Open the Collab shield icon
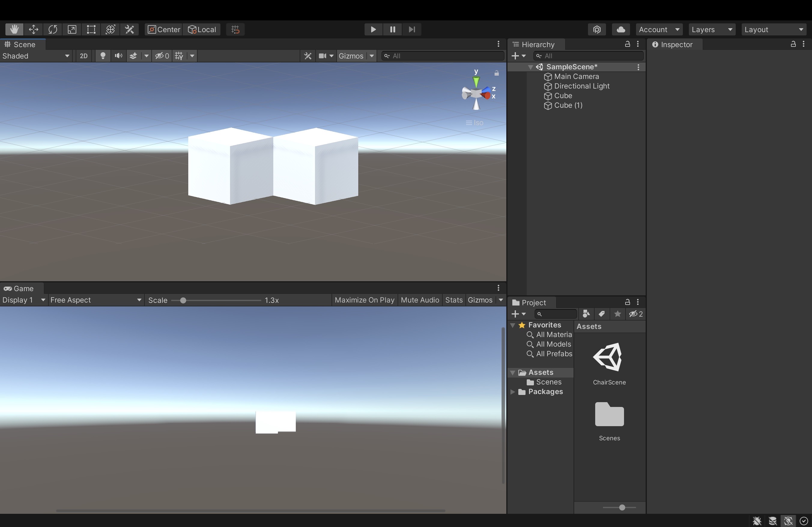812x527 pixels. click(597, 29)
